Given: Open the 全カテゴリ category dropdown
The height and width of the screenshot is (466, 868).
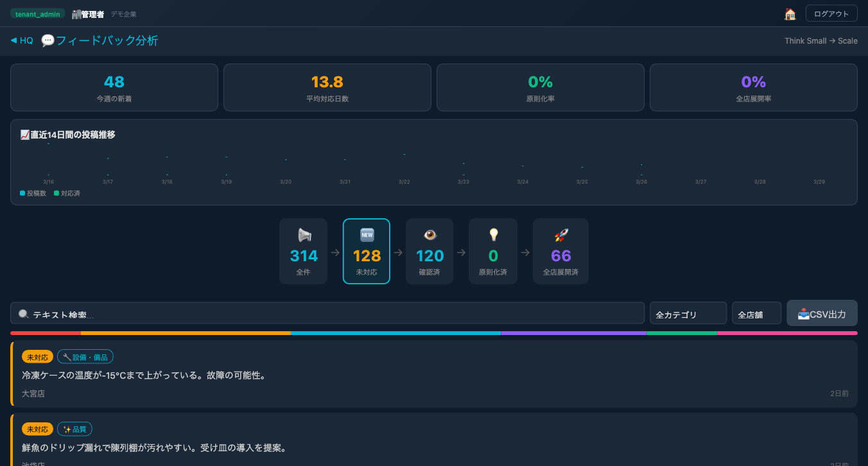Looking at the screenshot, I should (688, 313).
